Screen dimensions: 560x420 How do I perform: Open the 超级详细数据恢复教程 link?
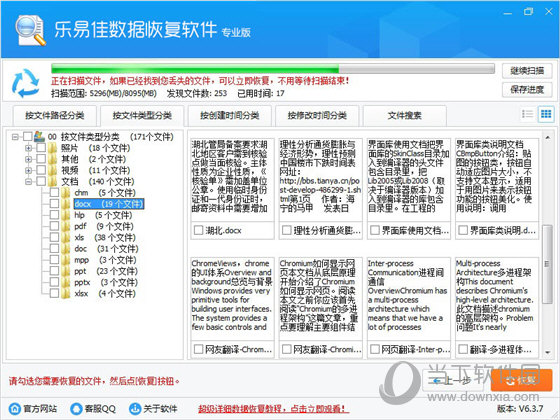coord(274,409)
